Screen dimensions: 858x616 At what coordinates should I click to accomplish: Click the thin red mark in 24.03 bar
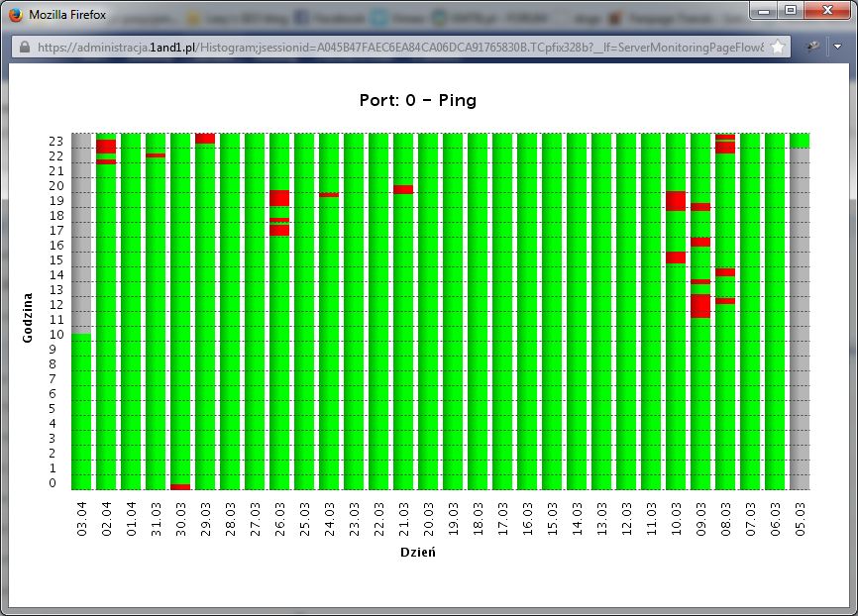(x=329, y=195)
